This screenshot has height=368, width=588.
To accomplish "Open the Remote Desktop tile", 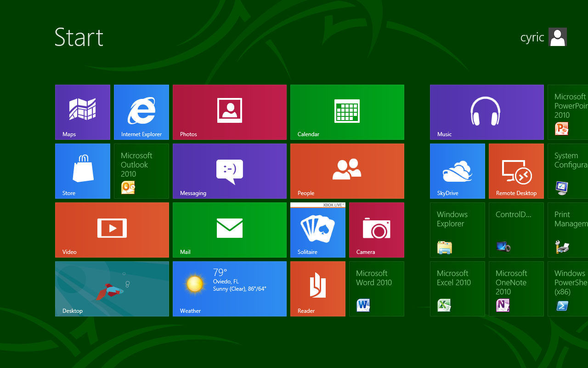I will (x=516, y=171).
